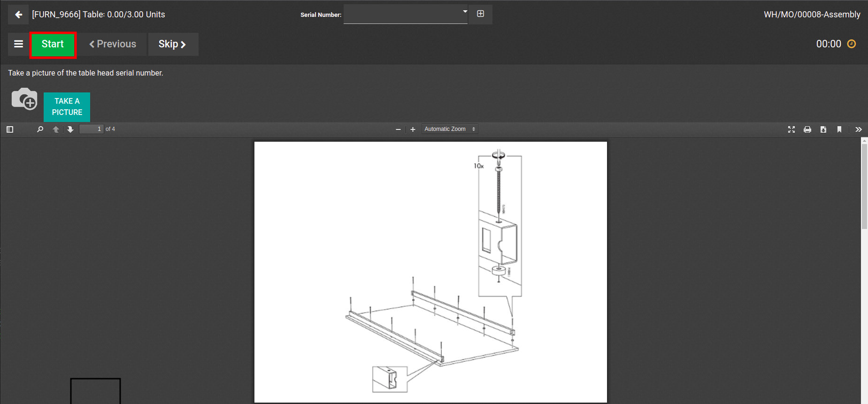Open the Automatic Zoom dropdown

(449, 129)
